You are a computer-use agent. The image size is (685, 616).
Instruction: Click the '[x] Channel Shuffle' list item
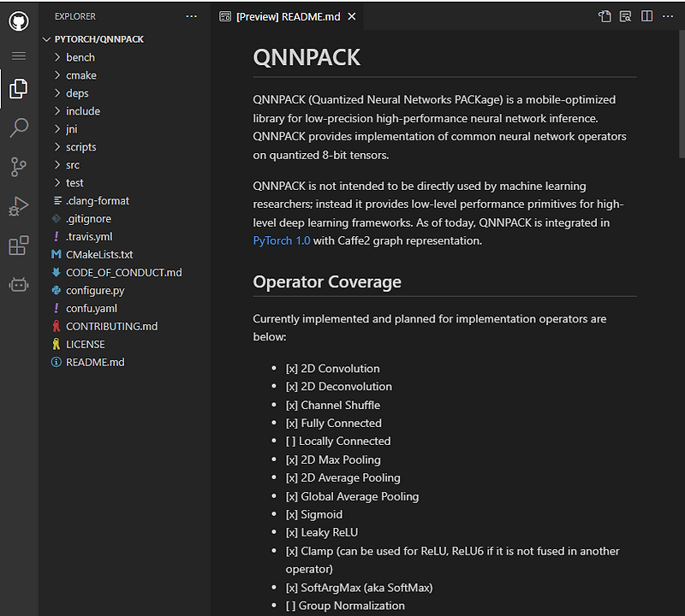point(332,406)
